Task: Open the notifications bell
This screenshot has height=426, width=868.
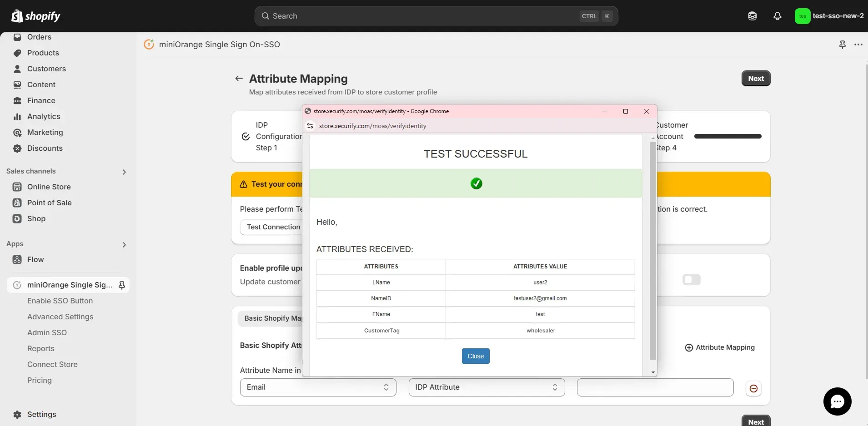Action: (778, 16)
